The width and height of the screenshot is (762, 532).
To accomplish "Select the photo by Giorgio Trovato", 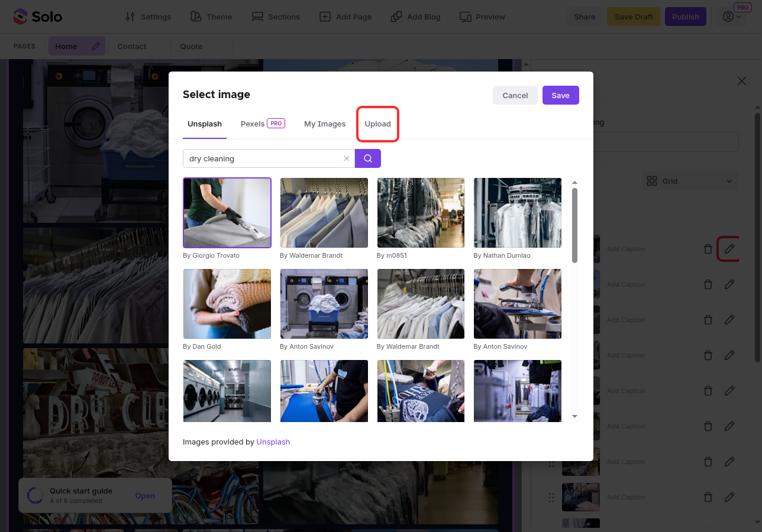I will point(227,213).
